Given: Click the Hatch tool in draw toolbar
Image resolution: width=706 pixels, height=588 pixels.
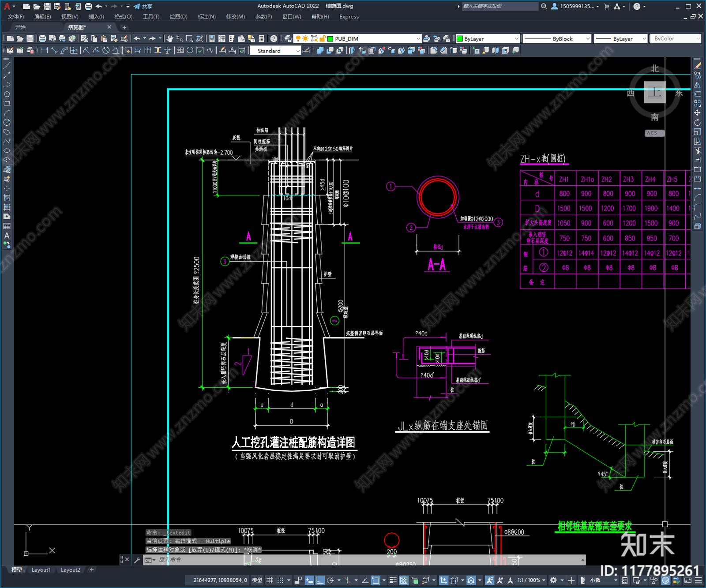Looking at the screenshot, I should coord(7,197).
